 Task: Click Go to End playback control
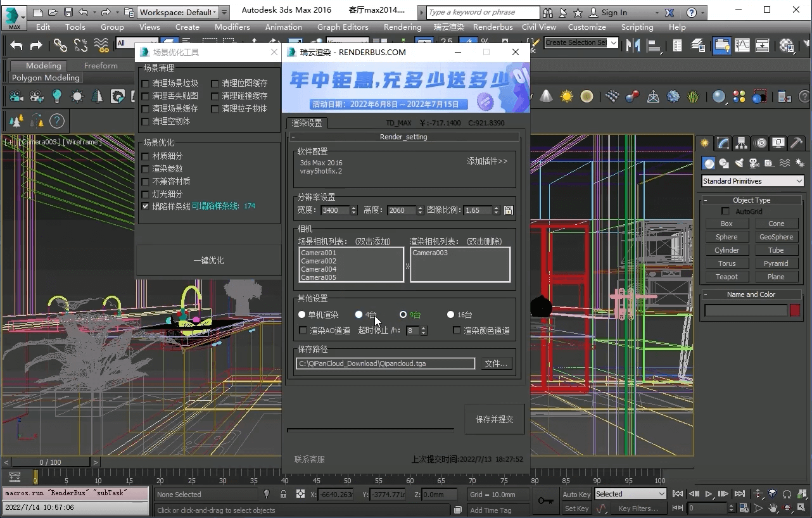pos(739,494)
